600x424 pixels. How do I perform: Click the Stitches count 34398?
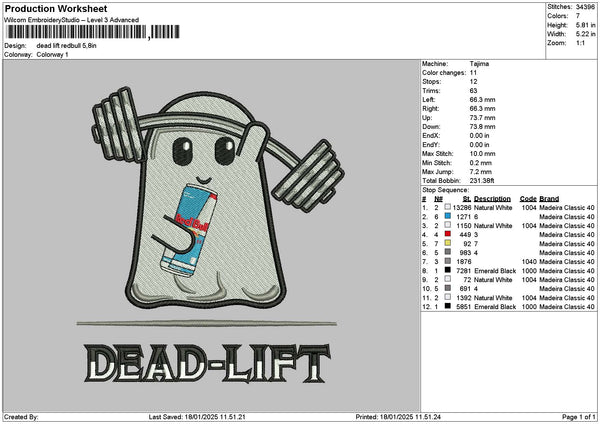(585, 7)
